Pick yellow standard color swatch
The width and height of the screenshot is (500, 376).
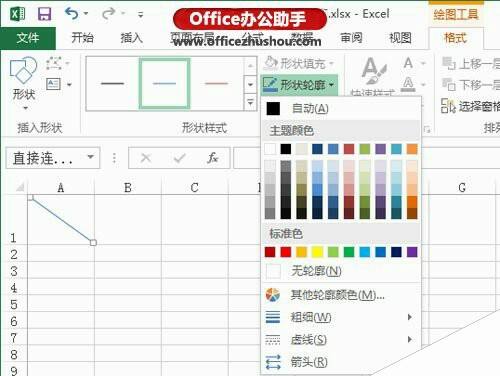317,252
